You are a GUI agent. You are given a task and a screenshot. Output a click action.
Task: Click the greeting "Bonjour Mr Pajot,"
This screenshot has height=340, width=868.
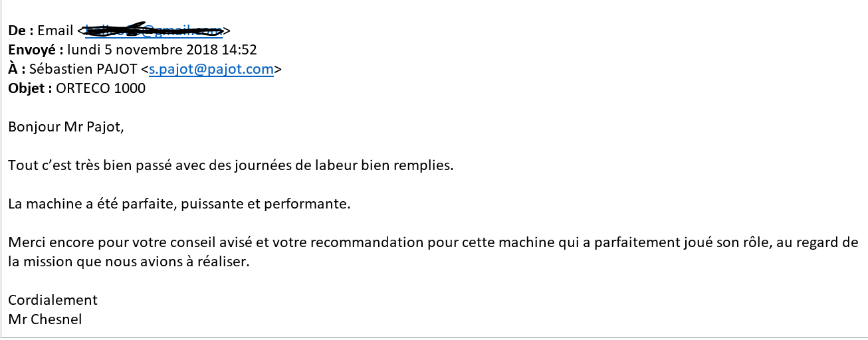point(66,127)
